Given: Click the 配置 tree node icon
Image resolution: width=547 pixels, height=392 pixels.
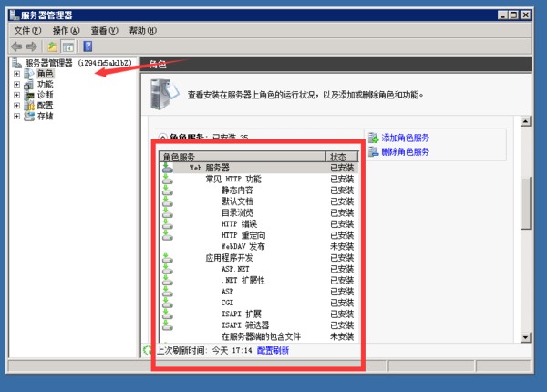Looking at the screenshot, I should pyautogui.click(x=29, y=106).
